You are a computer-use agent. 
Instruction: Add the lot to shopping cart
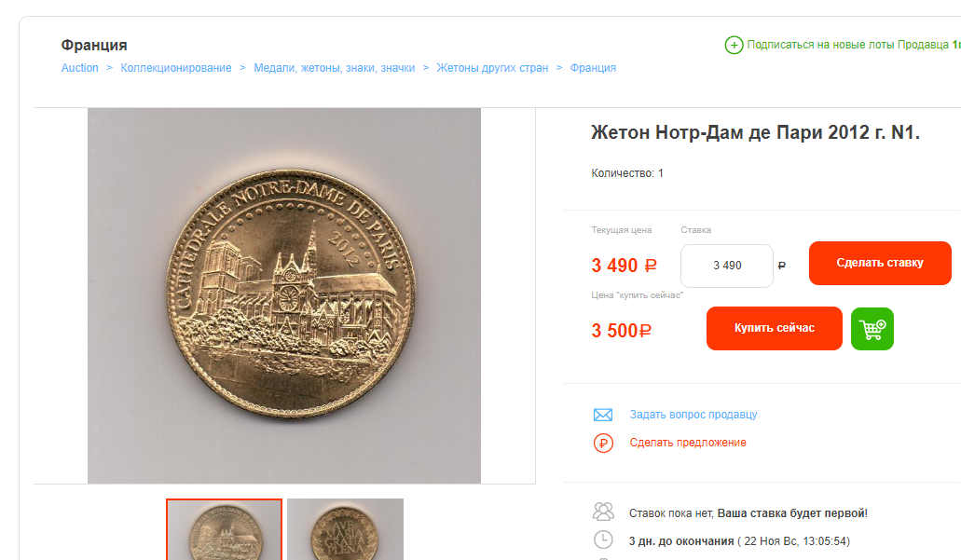(872, 329)
